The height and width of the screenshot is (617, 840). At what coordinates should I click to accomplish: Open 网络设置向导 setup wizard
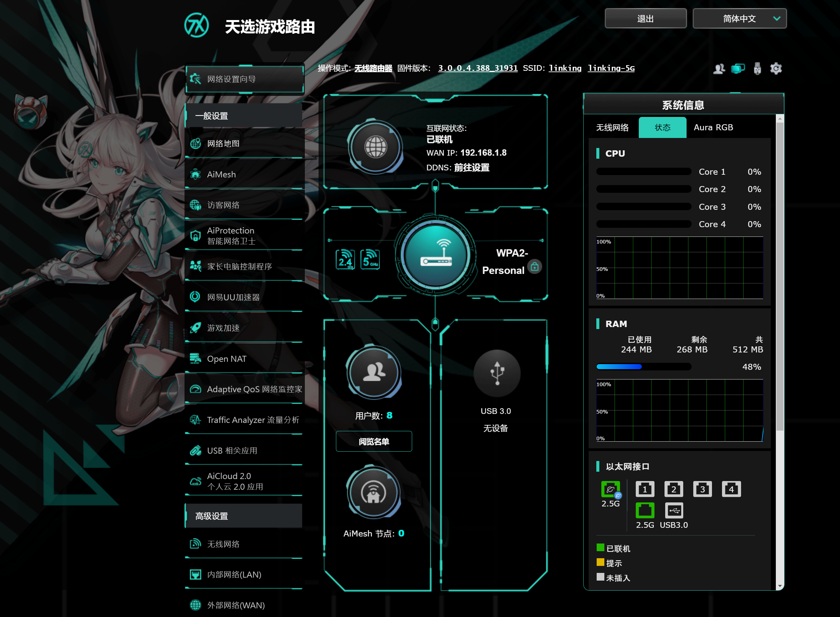pos(245,79)
